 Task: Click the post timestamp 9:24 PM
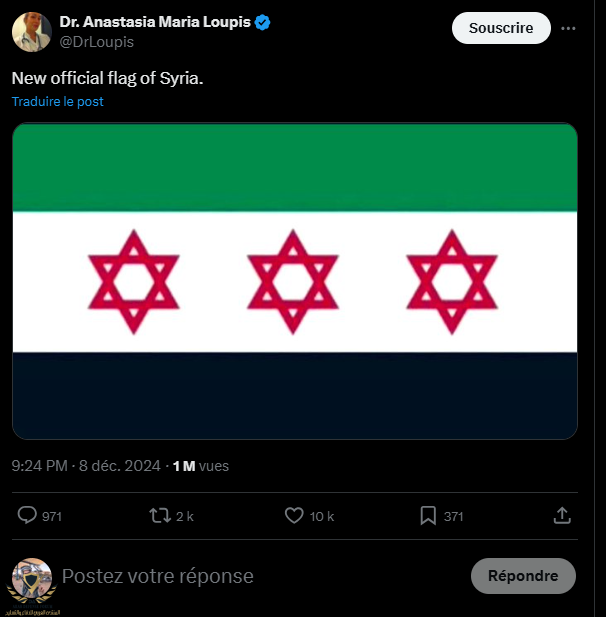pos(40,466)
